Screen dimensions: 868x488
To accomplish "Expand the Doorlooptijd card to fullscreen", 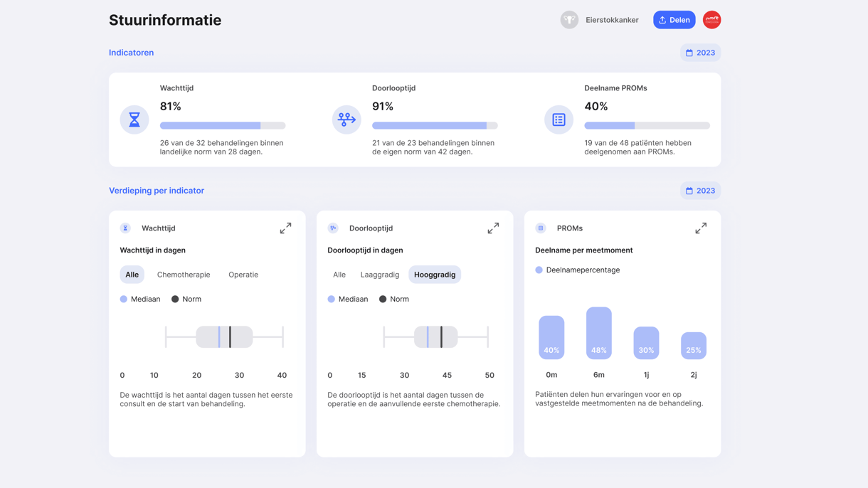I will point(493,228).
